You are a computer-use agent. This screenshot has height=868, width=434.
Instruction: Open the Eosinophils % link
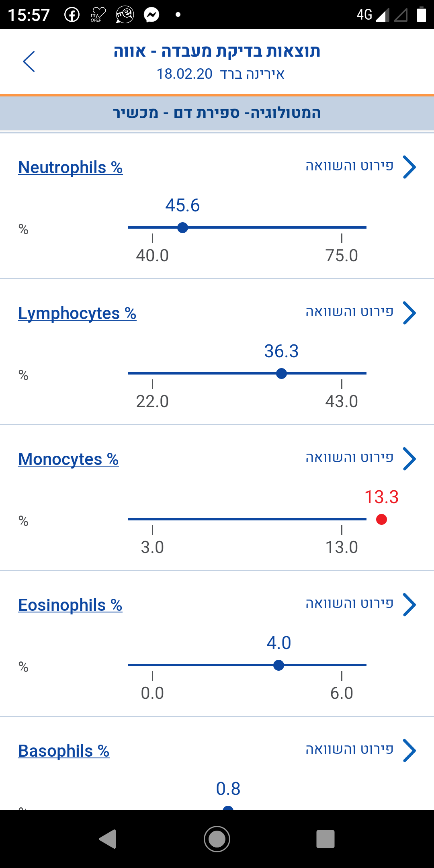pos(70,605)
